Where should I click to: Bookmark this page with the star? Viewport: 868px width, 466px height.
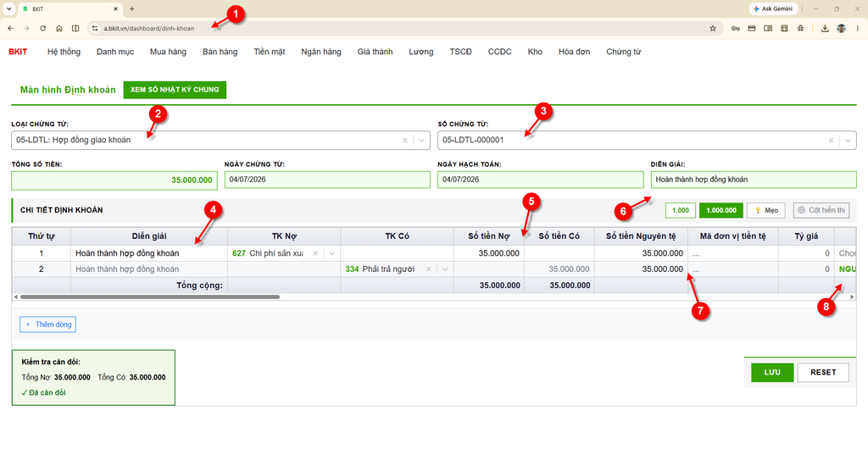pos(713,28)
